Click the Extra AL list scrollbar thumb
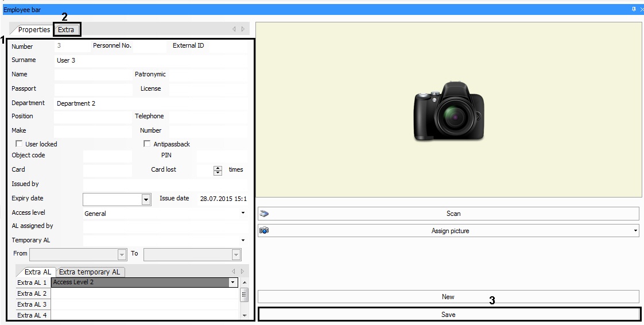The height and width of the screenshot is (325, 644). click(245, 295)
